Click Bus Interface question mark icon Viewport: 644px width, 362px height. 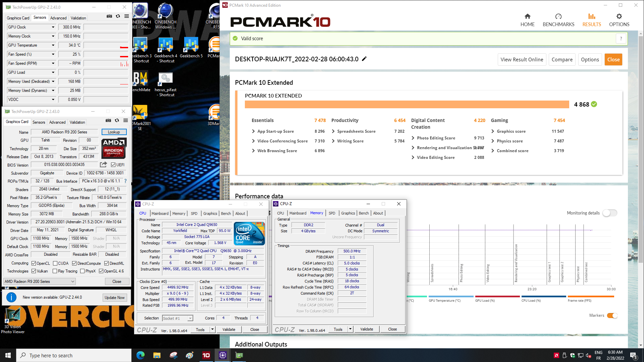[x=125, y=181]
